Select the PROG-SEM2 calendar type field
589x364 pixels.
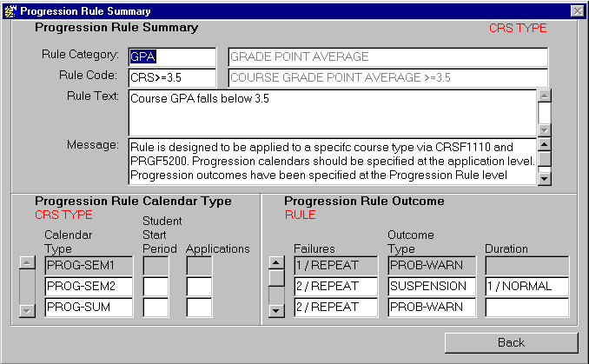(x=88, y=286)
